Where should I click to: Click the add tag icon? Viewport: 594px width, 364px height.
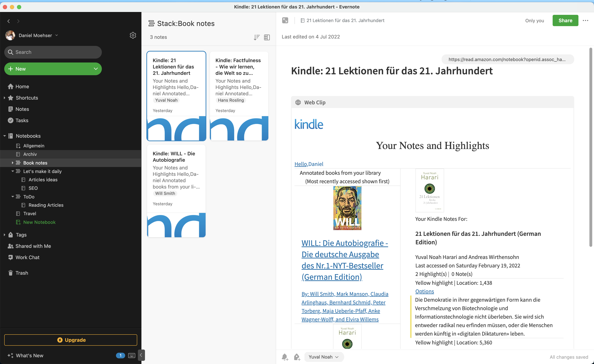click(297, 357)
